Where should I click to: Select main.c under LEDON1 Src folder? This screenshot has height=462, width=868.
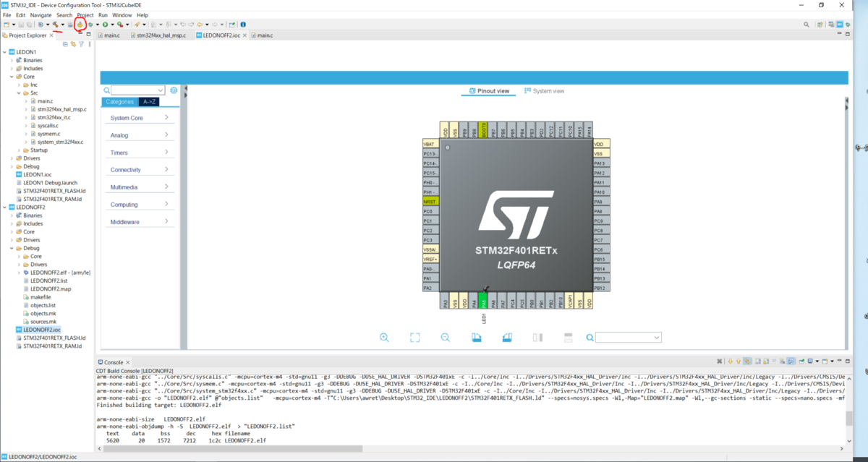pos(45,101)
